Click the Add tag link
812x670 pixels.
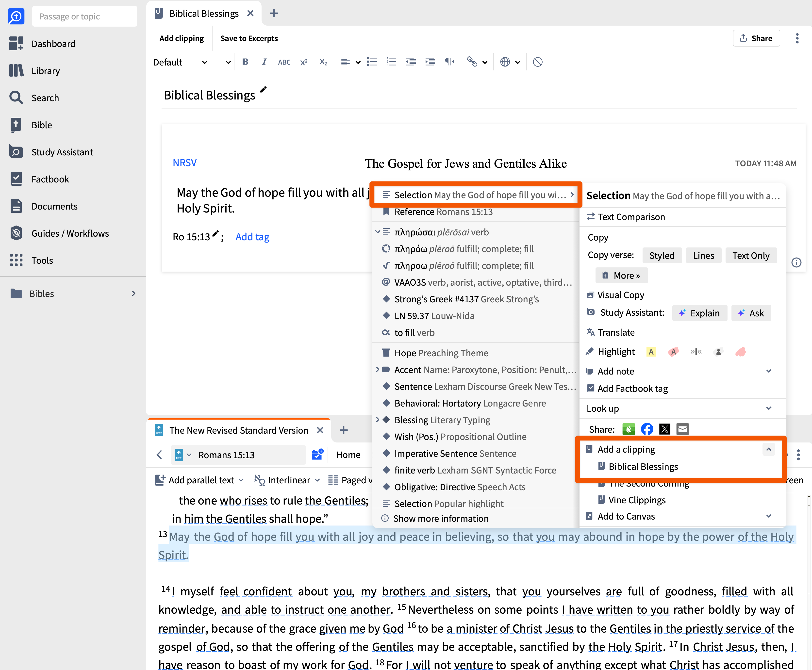pyautogui.click(x=252, y=237)
